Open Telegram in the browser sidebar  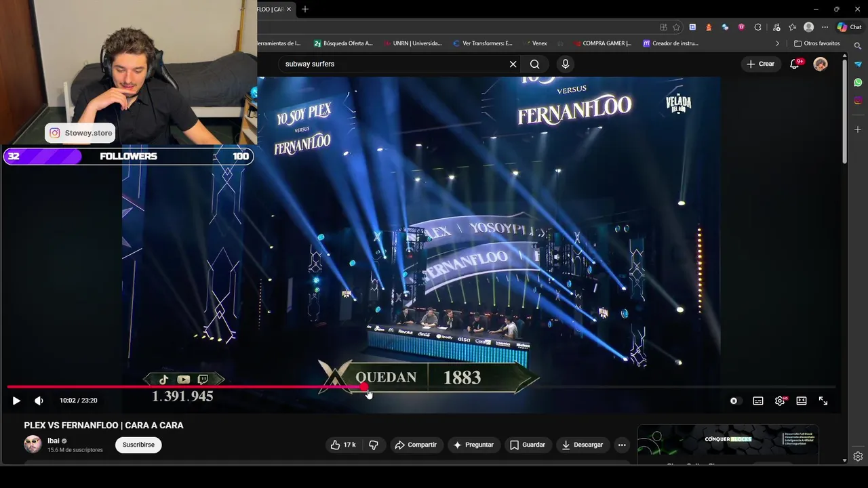858,64
